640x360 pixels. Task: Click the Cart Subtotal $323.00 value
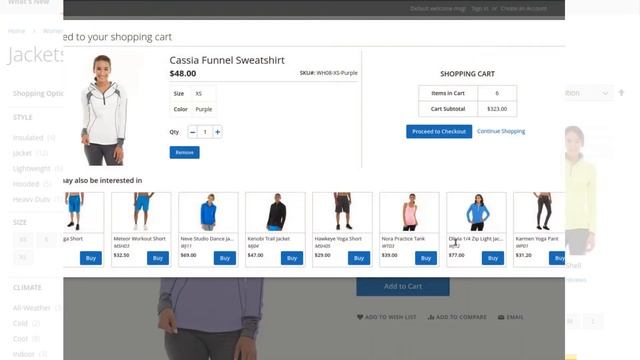click(x=497, y=109)
